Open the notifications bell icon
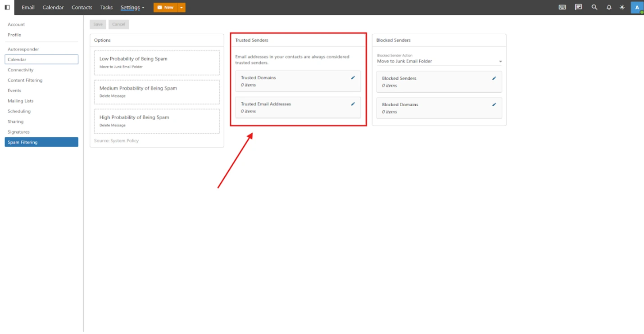 point(609,7)
